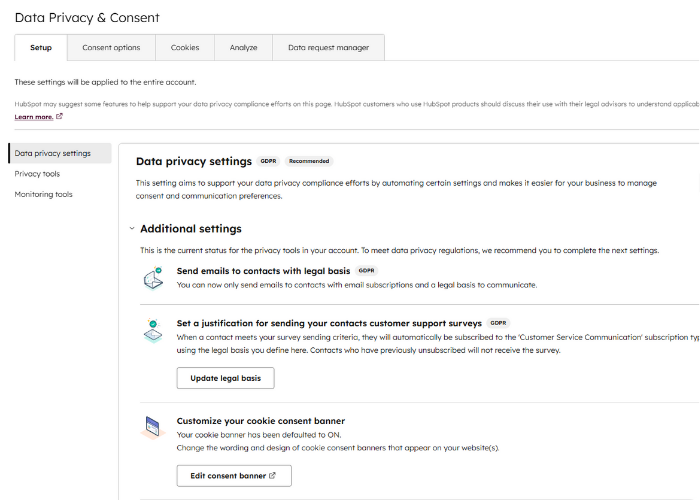Open the Cookies tab

click(185, 47)
